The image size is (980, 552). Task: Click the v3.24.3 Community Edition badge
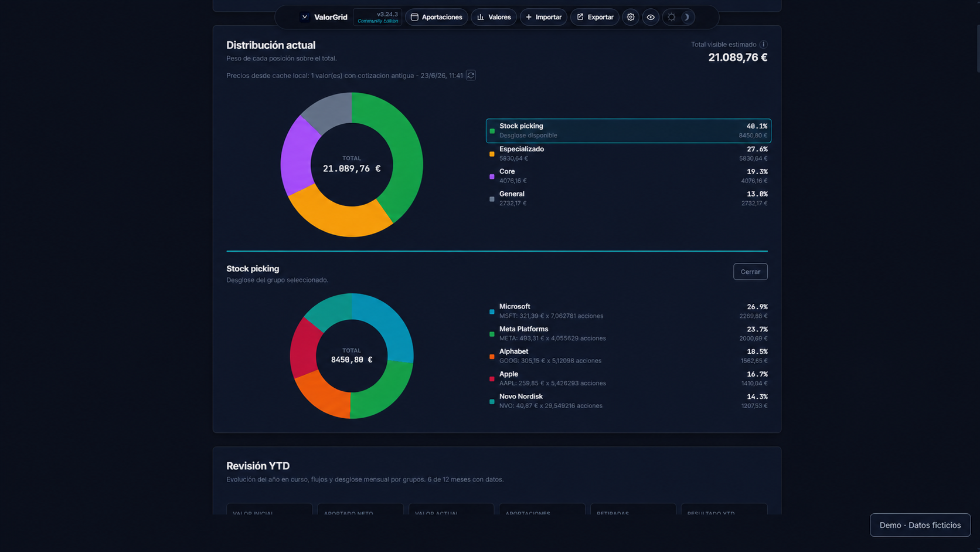[x=377, y=17]
